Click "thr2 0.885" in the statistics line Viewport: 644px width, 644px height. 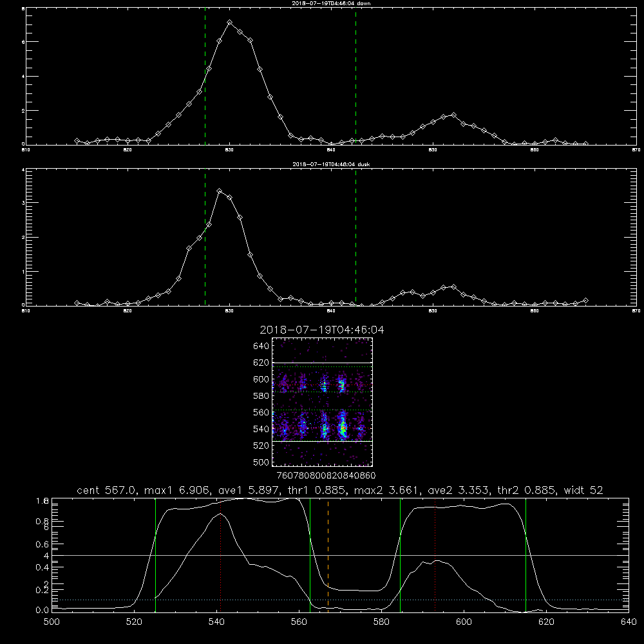pyautogui.click(x=527, y=490)
